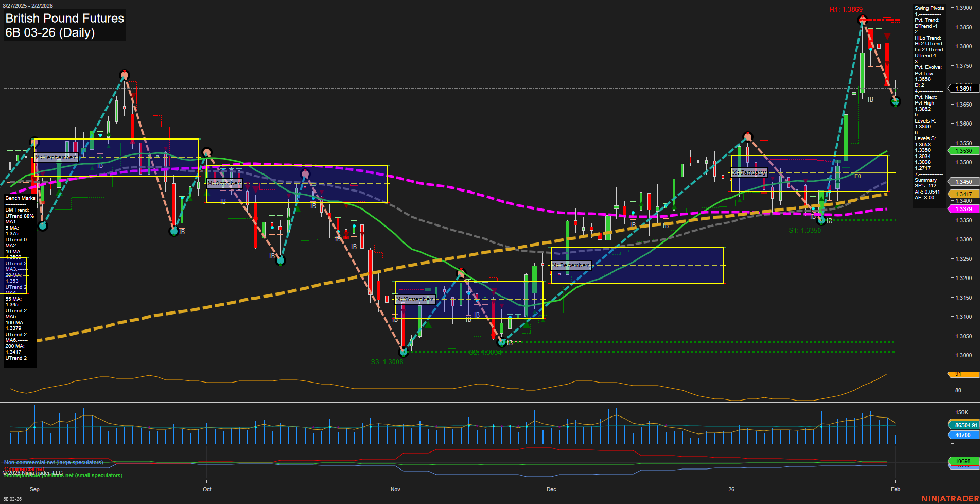Image resolution: width=980 pixels, height=504 pixels.
Task: Click the red down-arrow sell marker near R1 pivot
Action: [888, 36]
